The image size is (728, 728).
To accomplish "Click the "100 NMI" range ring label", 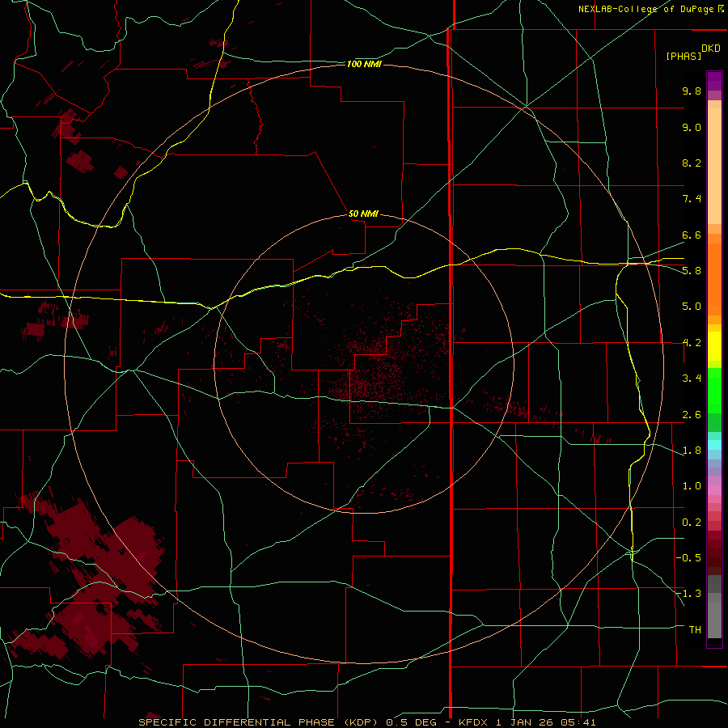I will pos(364,64).
